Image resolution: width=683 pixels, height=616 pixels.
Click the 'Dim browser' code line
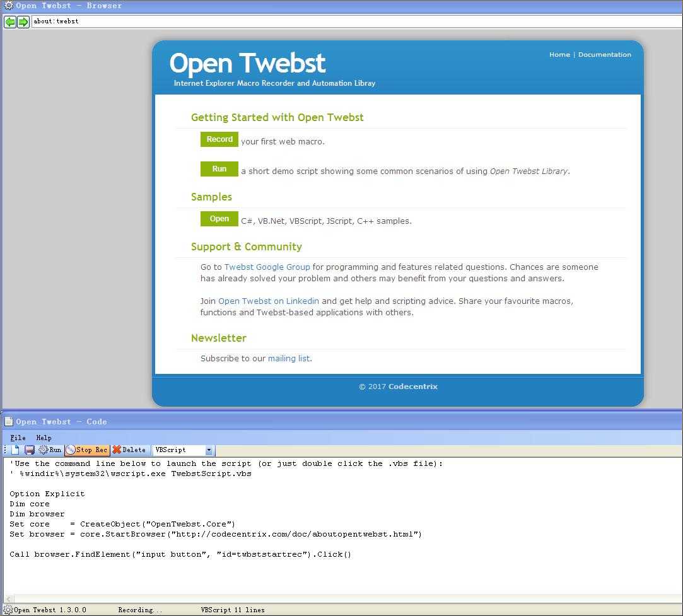(37, 514)
